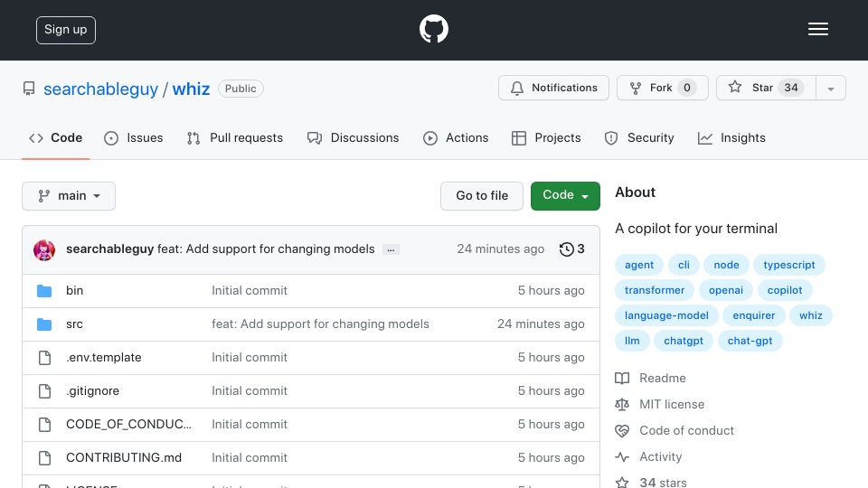Expand the commit message ellipsis button
Viewport: 868px width, 488px height.
pos(391,249)
